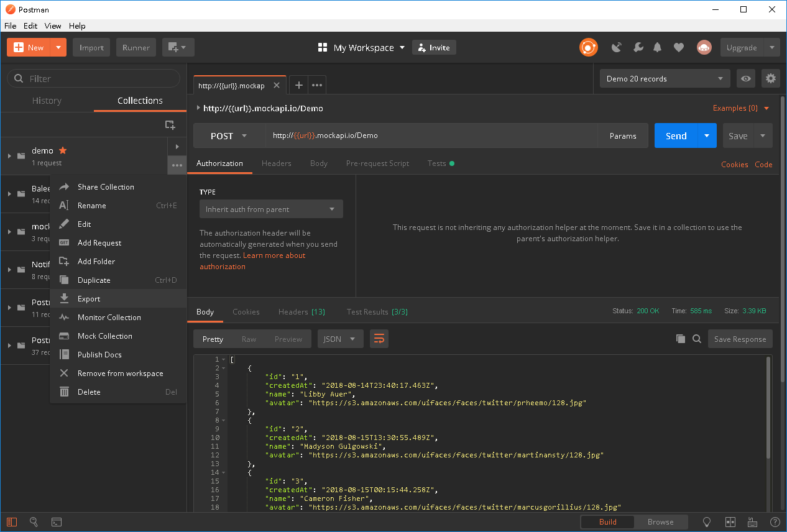Toggle two-pane layout icon
787x532 pixels.
tap(730, 522)
